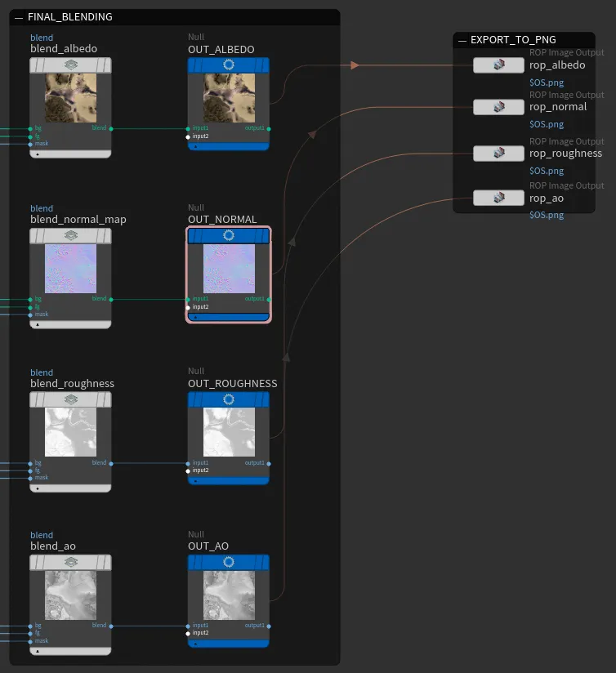Click the input1 port on OUT_NORMAL

(188, 299)
